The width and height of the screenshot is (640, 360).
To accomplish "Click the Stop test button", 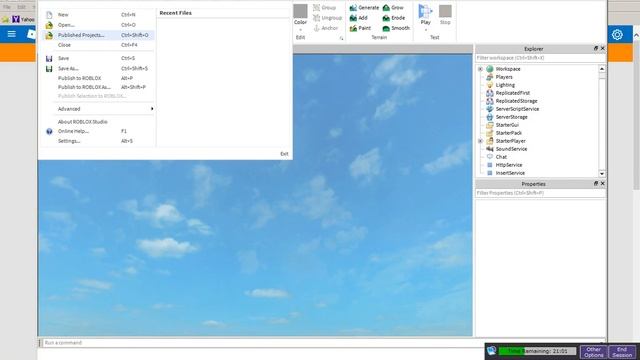I will pyautogui.click(x=445, y=15).
